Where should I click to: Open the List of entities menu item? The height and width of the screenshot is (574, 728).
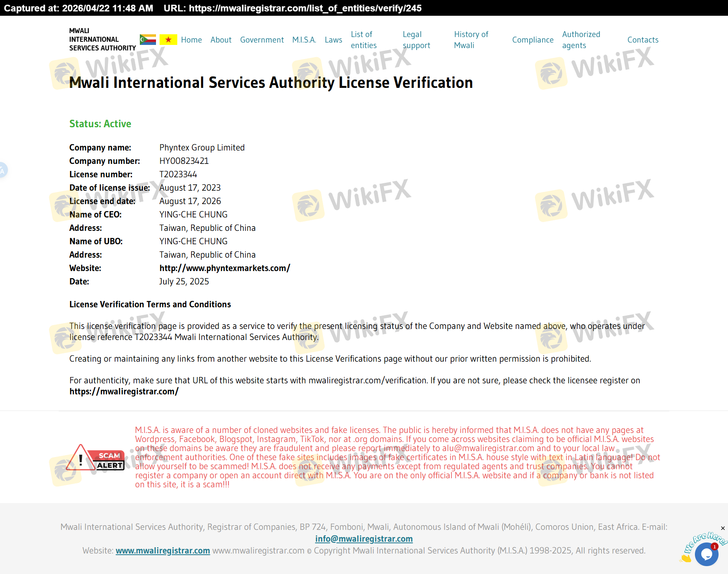tap(364, 40)
